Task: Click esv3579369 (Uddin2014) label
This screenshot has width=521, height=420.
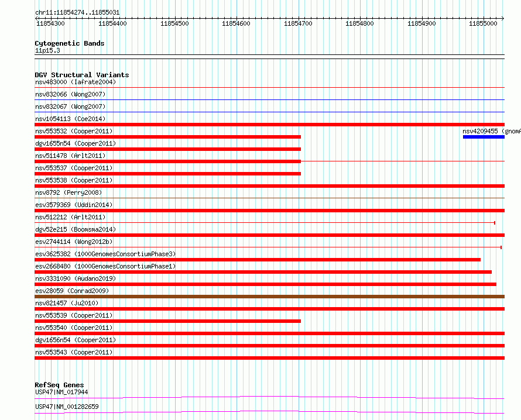Action: (74, 205)
